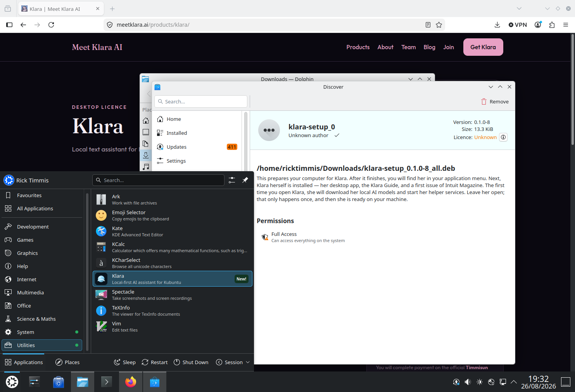
Task: Click Remove button in Discover
Action: (495, 101)
